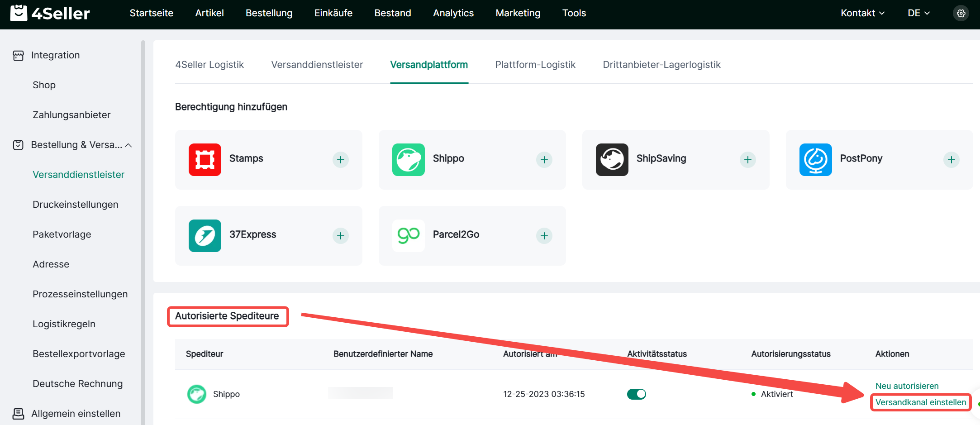The width and height of the screenshot is (980, 425).
Task: Open settings gear icon in header
Action: pyautogui.click(x=961, y=13)
